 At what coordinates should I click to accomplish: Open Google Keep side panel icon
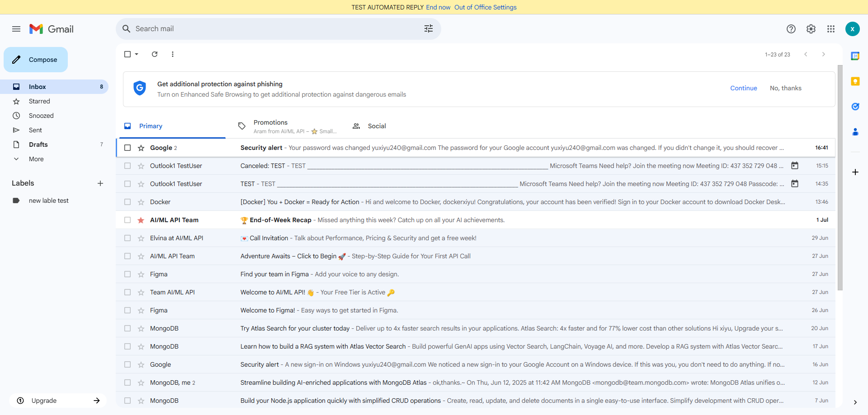tap(855, 81)
